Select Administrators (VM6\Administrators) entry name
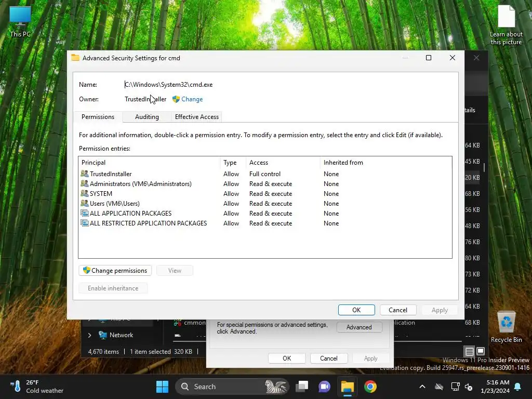Viewport: 532px width, 399px height. click(140, 183)
